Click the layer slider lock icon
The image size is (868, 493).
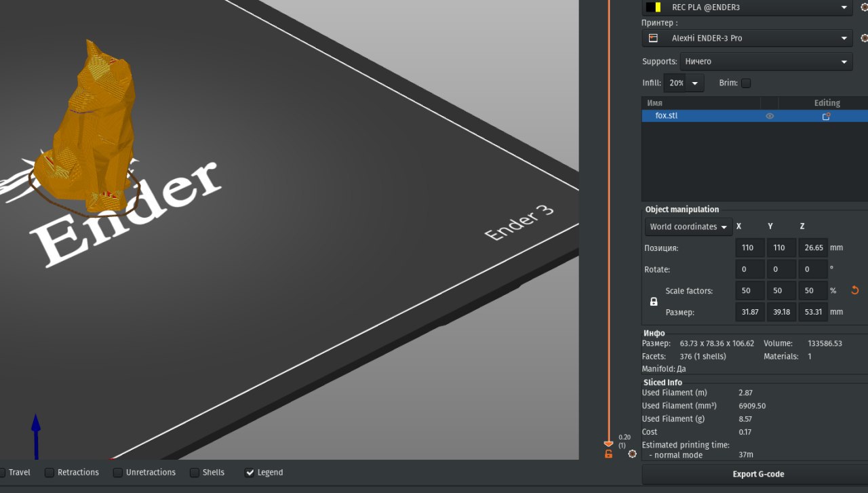pos(608,454)
